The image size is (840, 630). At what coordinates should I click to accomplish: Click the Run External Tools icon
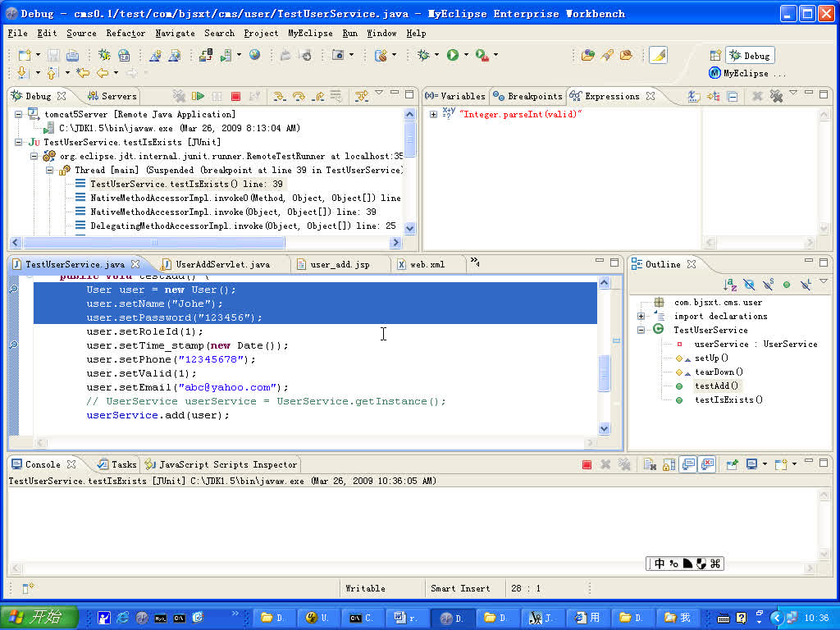(482, 55)
